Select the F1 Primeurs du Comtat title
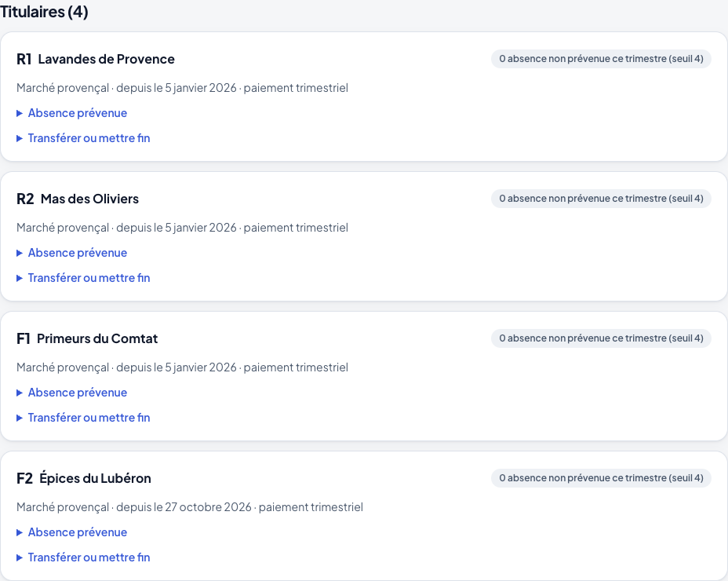The height and width of the screenshot is (581, 728). pos(87,339)
